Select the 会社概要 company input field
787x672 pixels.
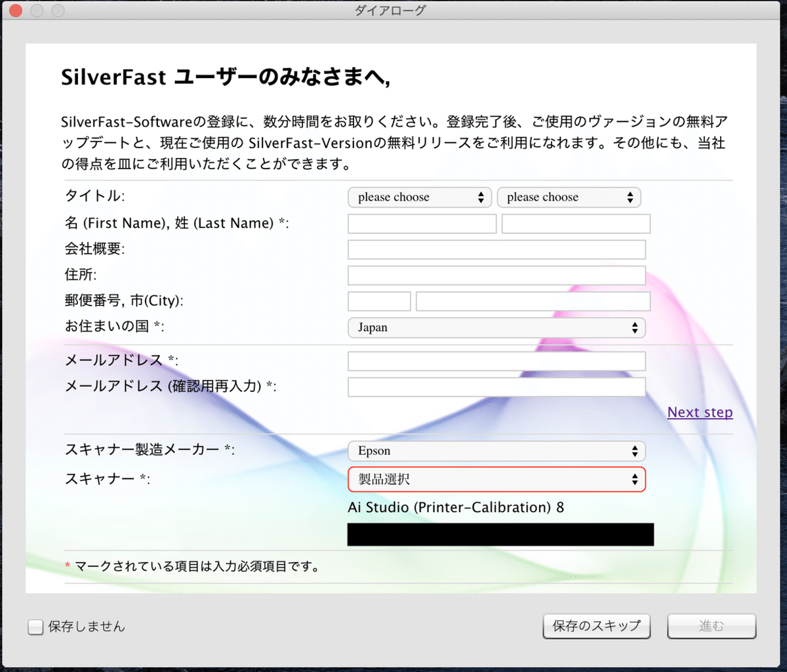pyautogui.click(x=496, y=249)
